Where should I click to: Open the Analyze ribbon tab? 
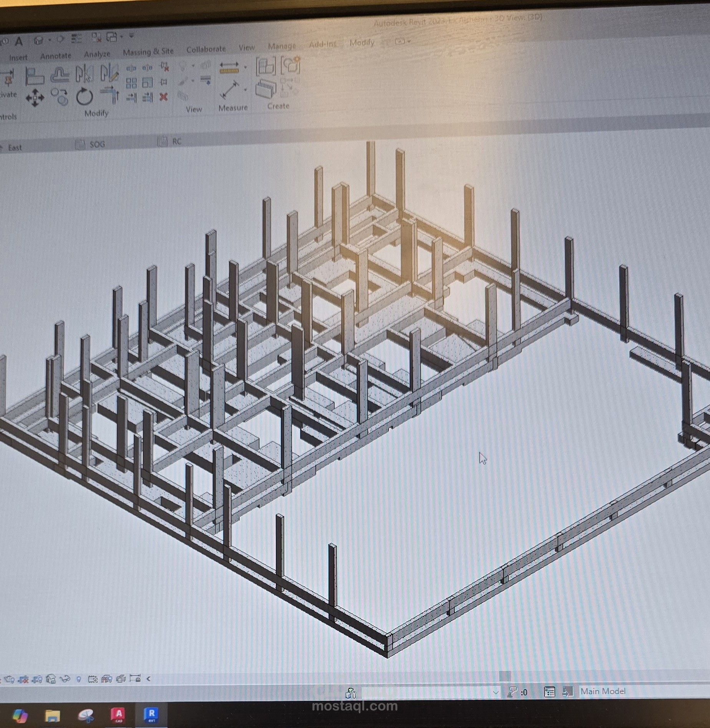coord(97,55)
